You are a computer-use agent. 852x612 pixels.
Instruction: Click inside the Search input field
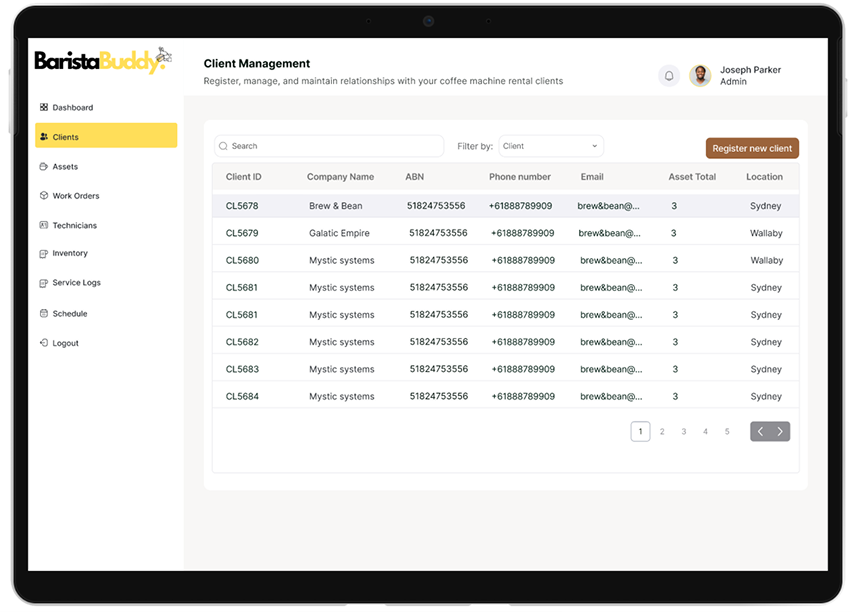tap(330, 146)
